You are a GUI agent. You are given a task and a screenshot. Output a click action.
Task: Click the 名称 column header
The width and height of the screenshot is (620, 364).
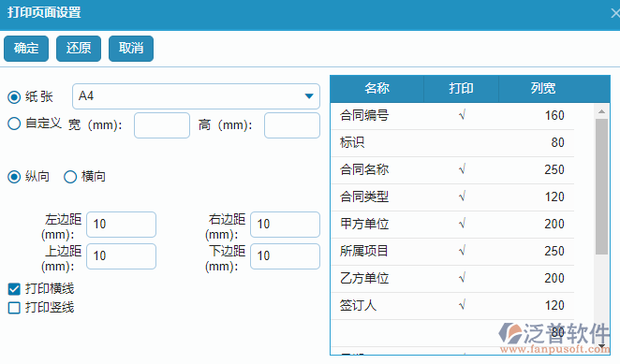(x=376, y=89)
